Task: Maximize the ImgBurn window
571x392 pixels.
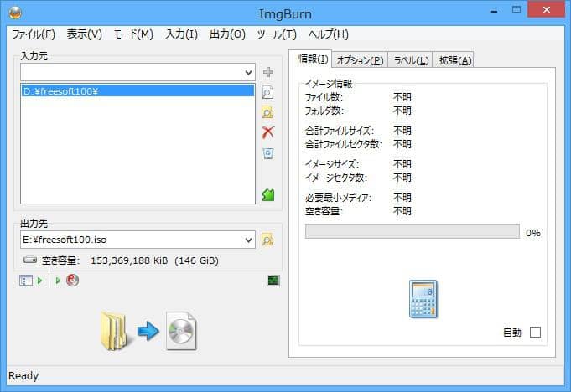Action: coord(516,10)
